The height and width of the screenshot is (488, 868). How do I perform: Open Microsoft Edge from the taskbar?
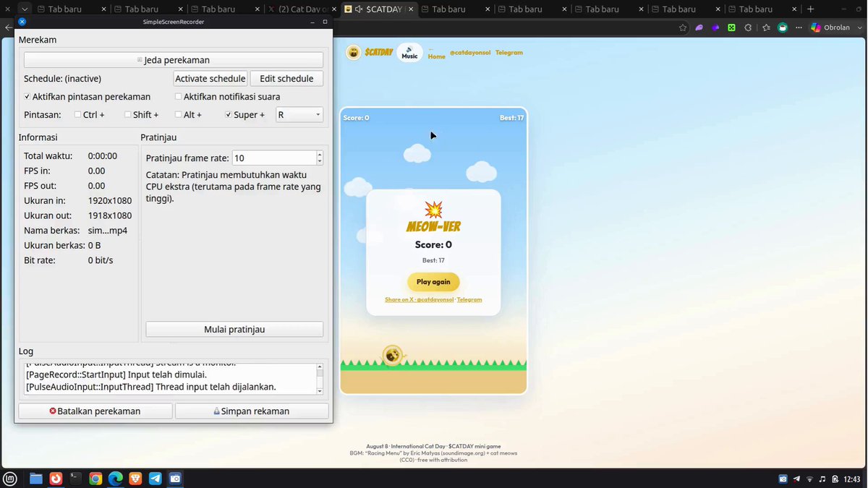(x=115, y=479)
